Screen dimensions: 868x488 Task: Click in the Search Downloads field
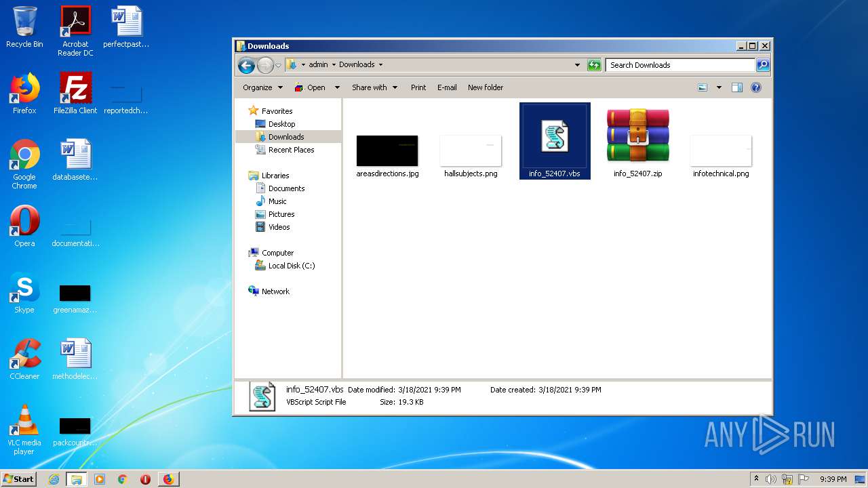coord(680,65)
